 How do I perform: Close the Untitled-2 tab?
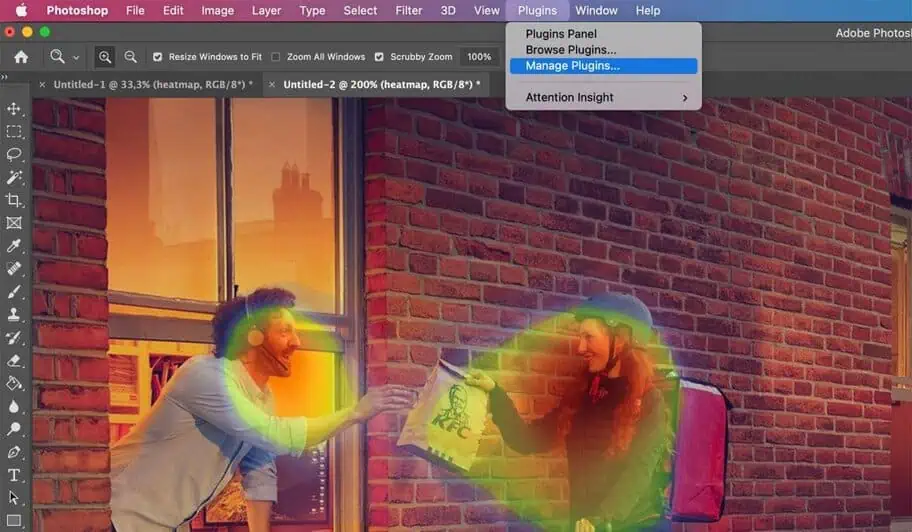pos(272,84)
